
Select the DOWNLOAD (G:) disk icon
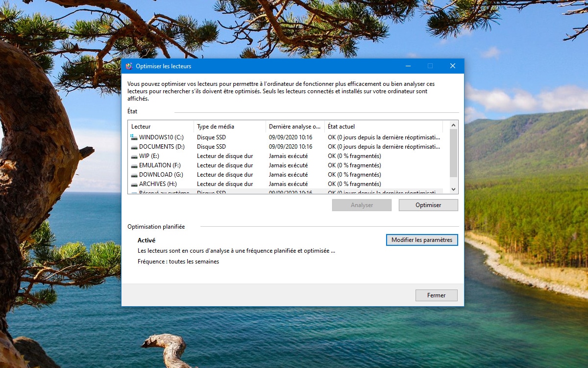[x=133, y=175]
